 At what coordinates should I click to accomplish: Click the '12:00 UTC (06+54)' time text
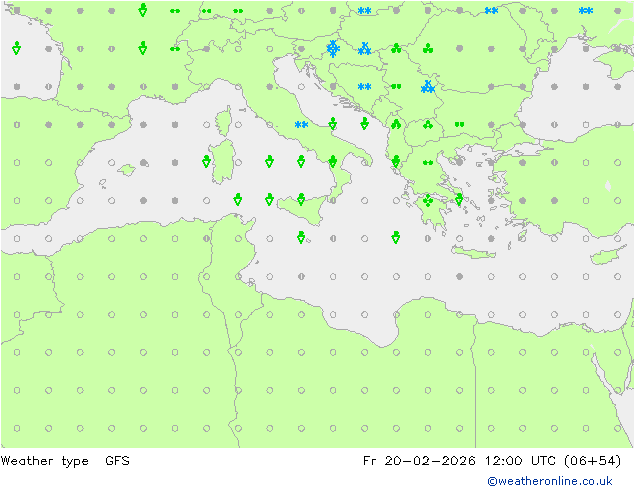click(553, 461)
